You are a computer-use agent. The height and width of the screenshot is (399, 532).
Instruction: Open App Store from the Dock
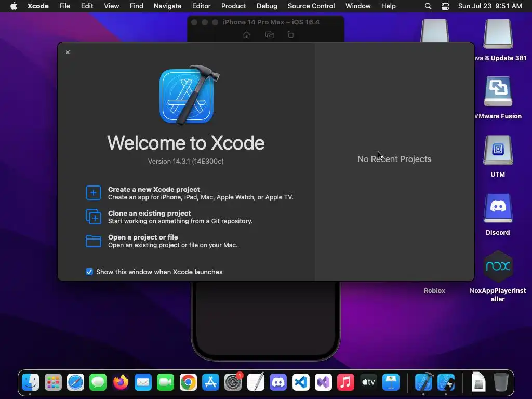210,382
